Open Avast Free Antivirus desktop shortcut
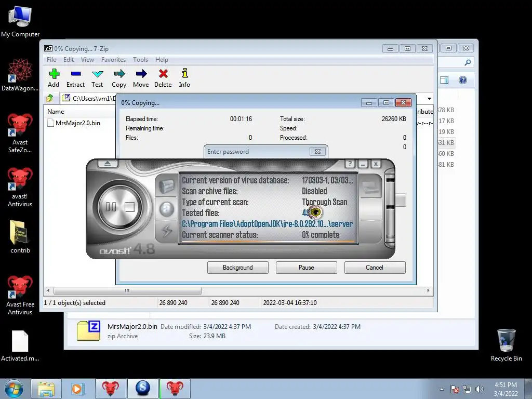This screenshot has width=532, height=399. click(20, 295)
